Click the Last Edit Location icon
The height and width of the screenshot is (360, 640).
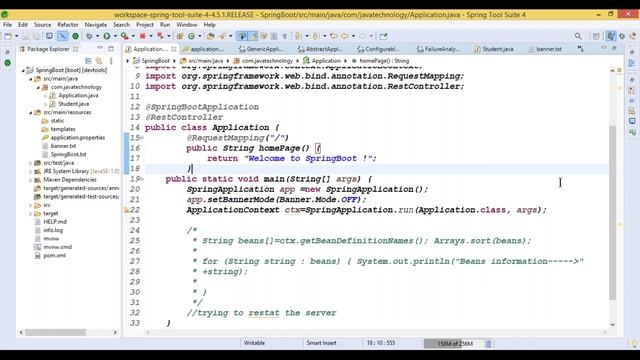coord(333,36)
